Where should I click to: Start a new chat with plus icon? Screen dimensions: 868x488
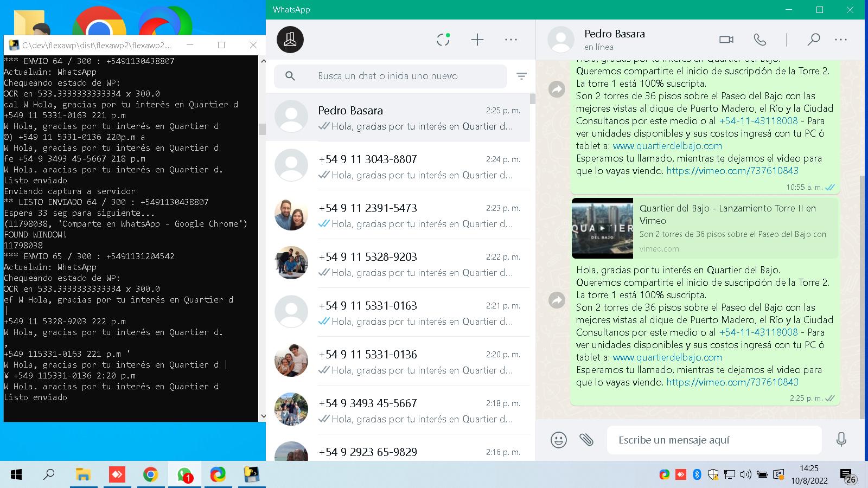tap(477, 40)
